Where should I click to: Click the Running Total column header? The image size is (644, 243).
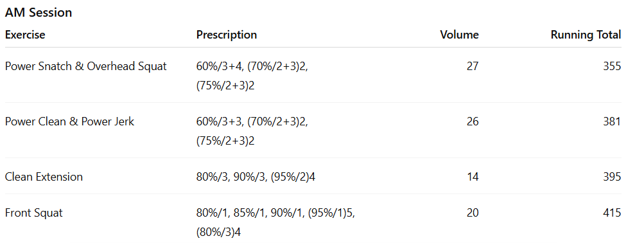coord(586,35)
